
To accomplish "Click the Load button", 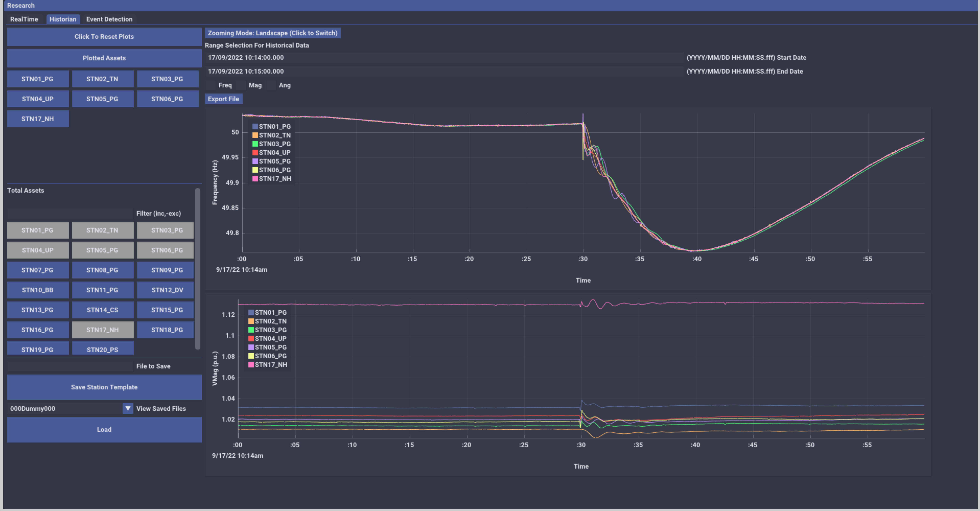I will point(104,430).
